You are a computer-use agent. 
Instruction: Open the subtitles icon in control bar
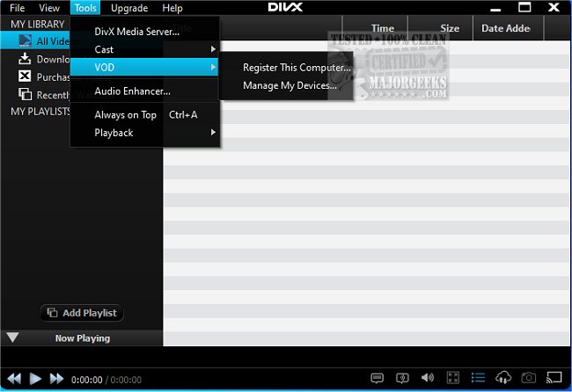click(x=378, y=378)
